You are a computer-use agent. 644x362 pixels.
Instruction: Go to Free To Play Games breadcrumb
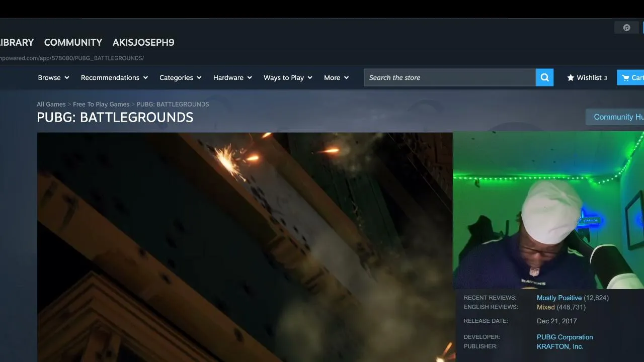click(101, 104)
